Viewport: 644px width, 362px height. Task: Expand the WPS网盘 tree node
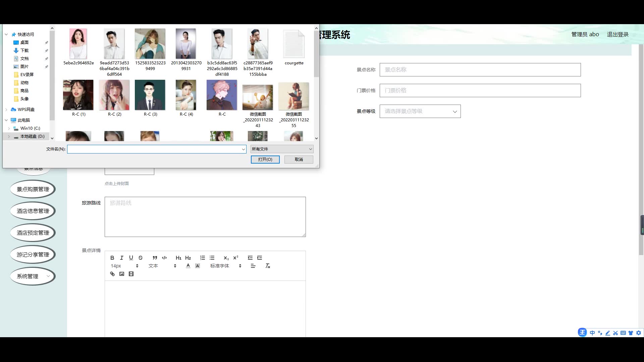click(x=6, y=109)
